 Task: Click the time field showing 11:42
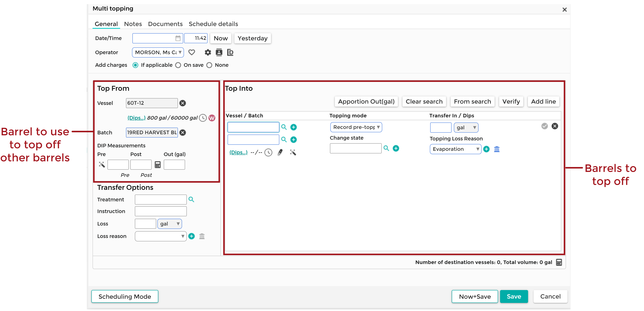(196, 38)
